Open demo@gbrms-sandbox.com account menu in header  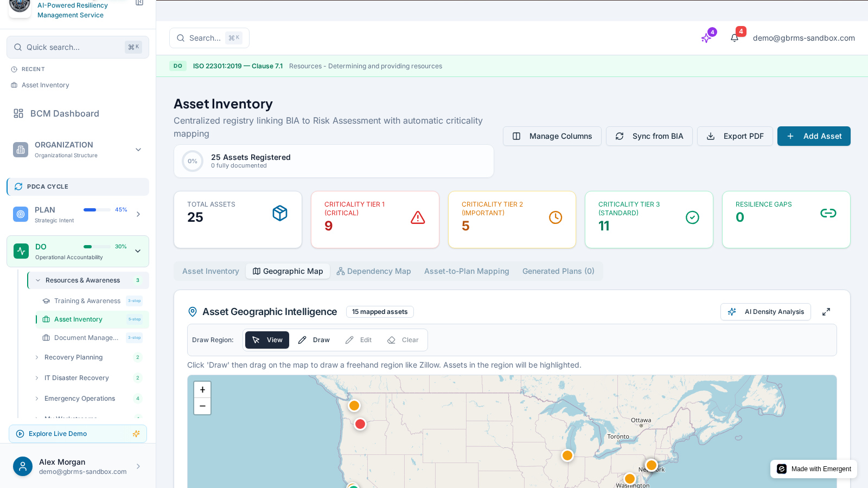click(803, 38)
